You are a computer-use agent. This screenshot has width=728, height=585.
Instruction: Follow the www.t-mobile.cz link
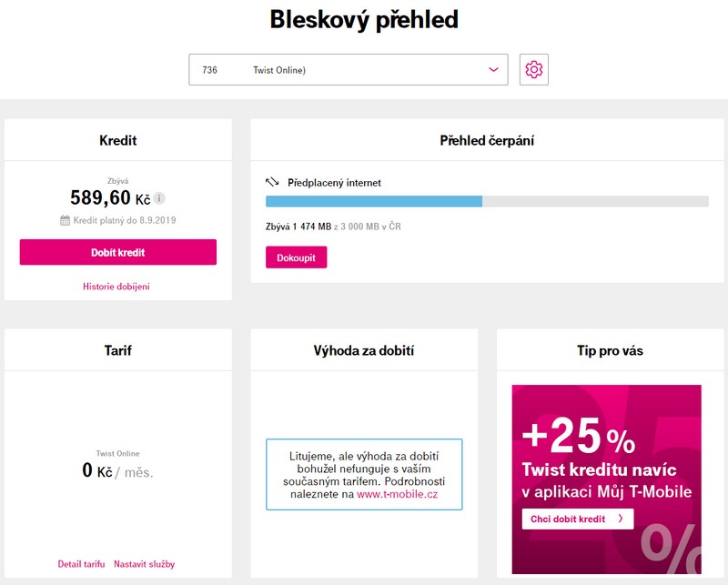pos(398,494)
